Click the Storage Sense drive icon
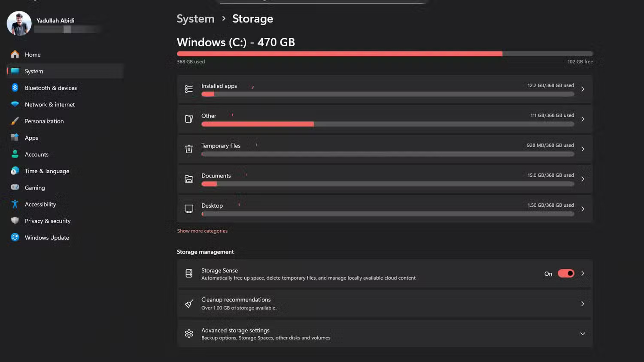 click(x=189, y=273)
